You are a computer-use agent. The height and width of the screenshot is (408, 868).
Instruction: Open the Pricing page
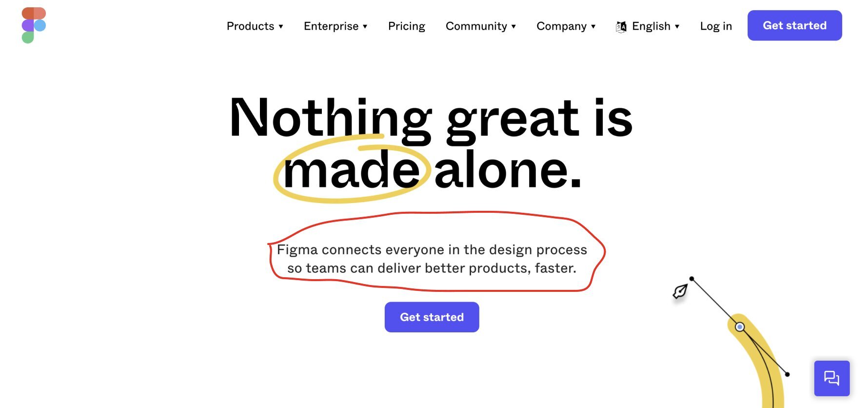tap(406, 26)
